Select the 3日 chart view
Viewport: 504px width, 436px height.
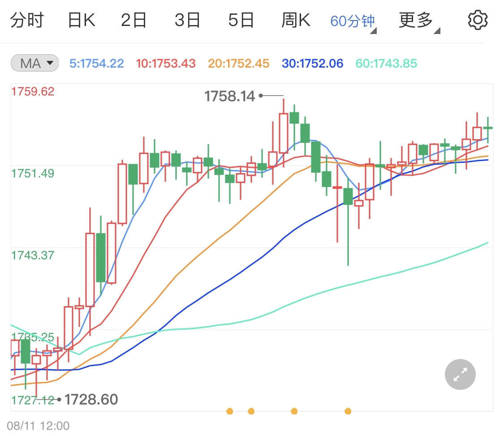click(187, 19)
